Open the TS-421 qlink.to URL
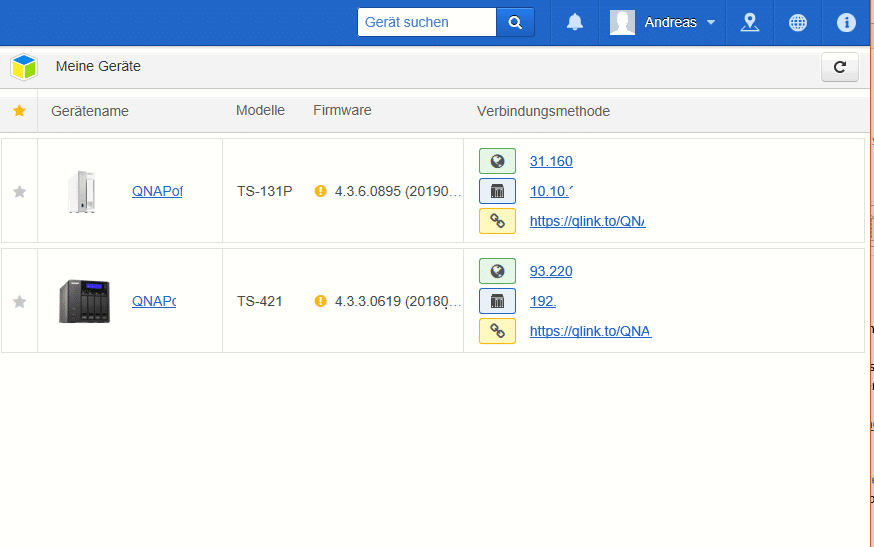This screenshot has height=547, width=874. click(x=590, y=331)
